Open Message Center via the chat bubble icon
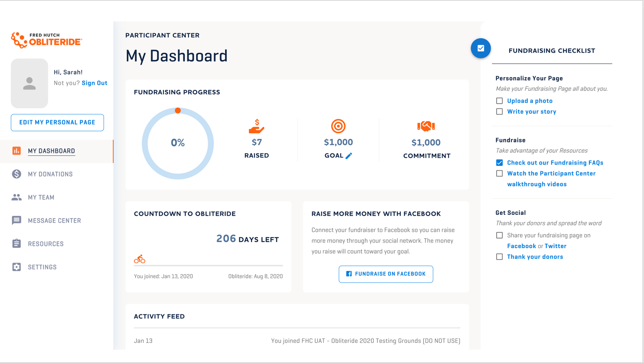 click(16, 220)
